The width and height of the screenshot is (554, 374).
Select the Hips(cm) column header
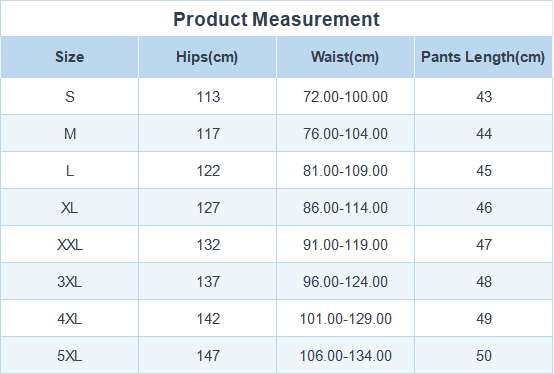point(207,57)
